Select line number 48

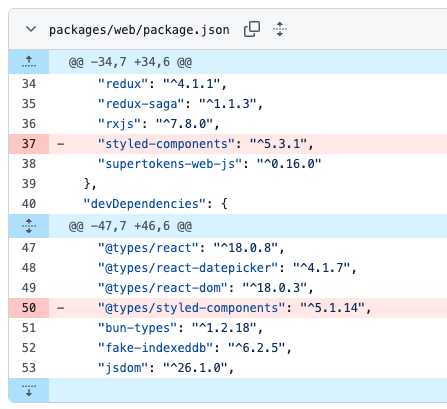[29, 268]
